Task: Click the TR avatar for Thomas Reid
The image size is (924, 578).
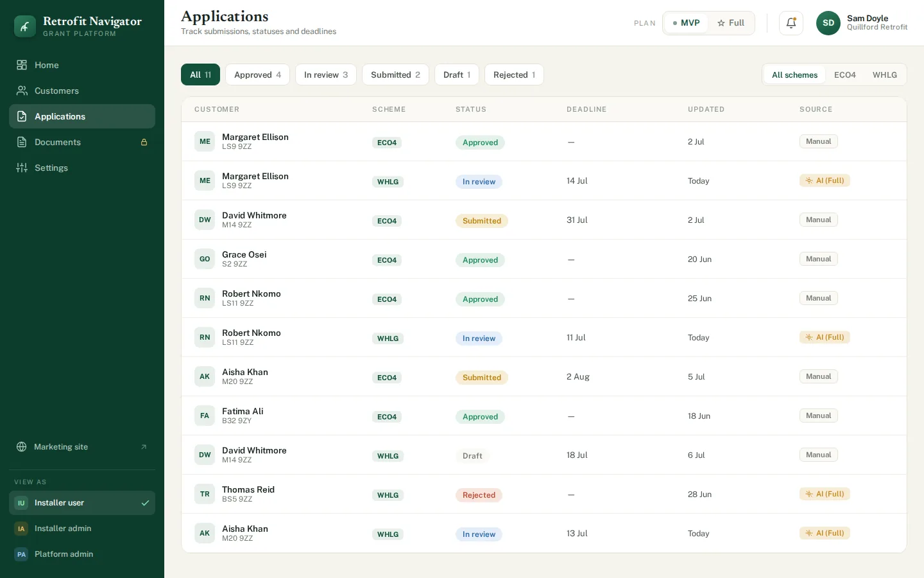Action: (x=205, y=494)
